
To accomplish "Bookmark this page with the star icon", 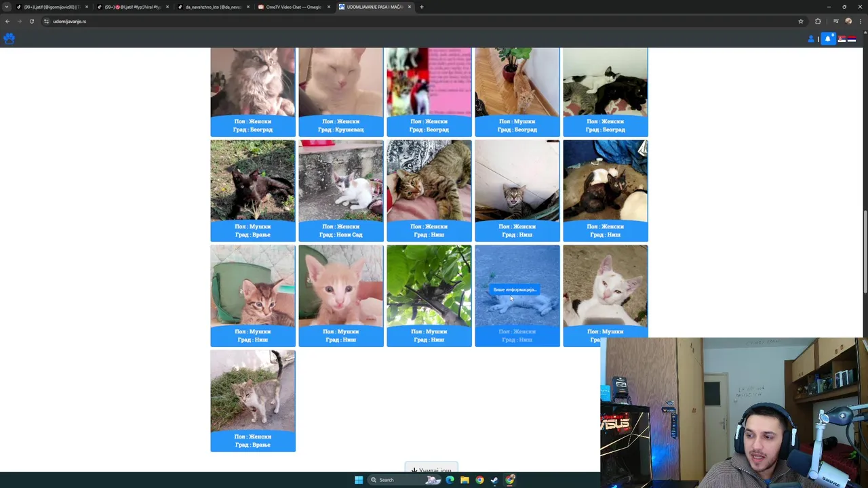I will (801, 21).
